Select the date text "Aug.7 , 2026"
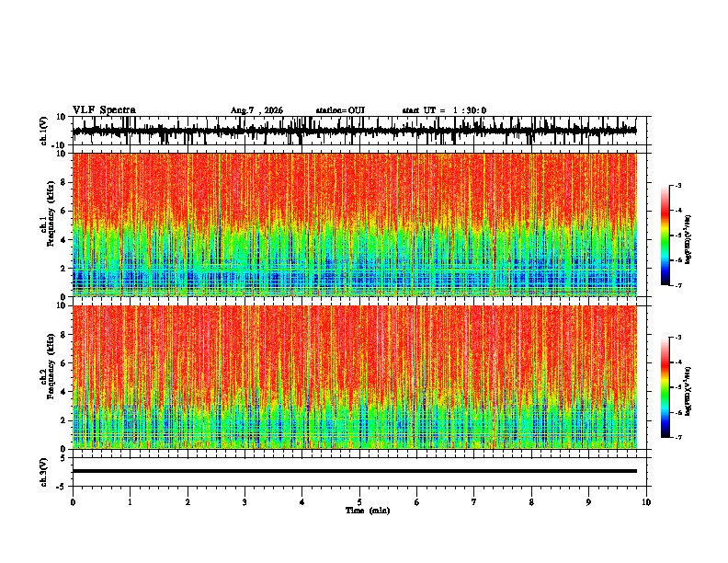Viewport: 728px width, 563px height. coord(256,110)
